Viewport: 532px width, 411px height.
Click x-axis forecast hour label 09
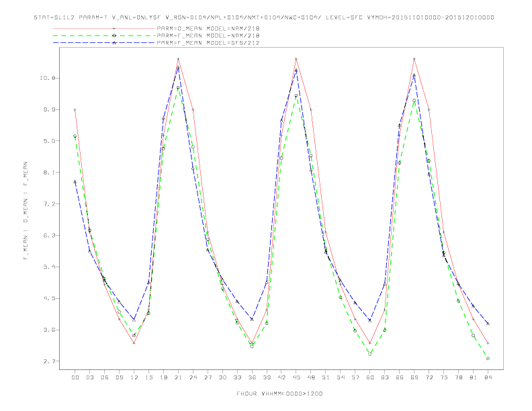[x=119, y=377]
